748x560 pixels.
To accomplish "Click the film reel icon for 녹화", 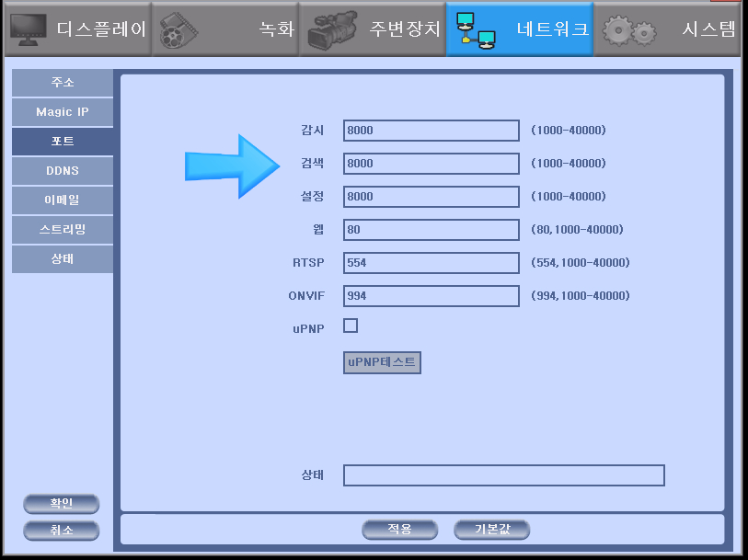I will 178,30.
